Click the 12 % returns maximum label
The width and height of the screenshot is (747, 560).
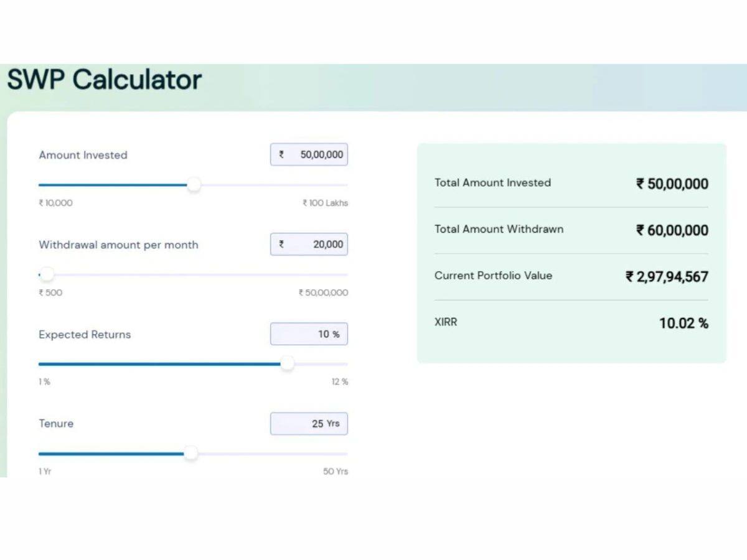pyautogui.click(x=340, y=382)
